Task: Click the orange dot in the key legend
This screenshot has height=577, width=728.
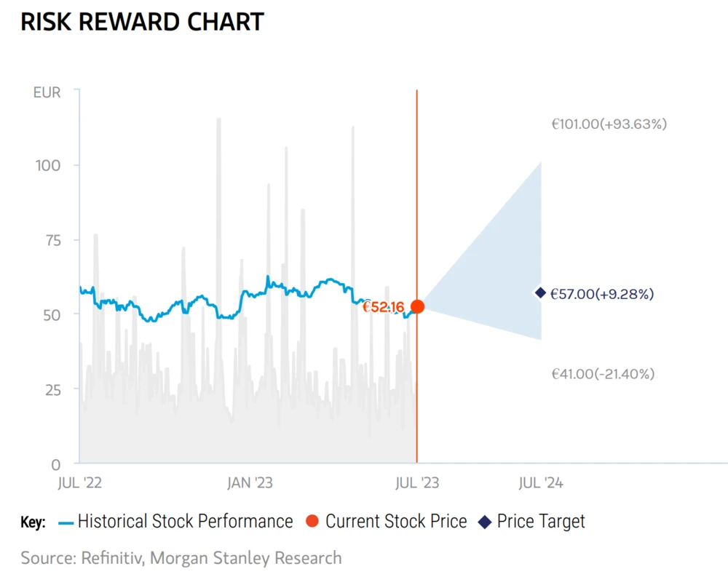Action: click(312, 522)
